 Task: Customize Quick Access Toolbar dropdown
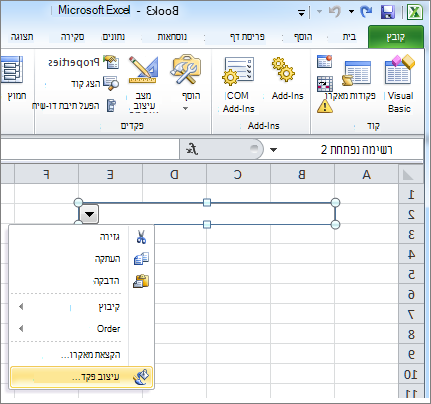tap(302, 13)
